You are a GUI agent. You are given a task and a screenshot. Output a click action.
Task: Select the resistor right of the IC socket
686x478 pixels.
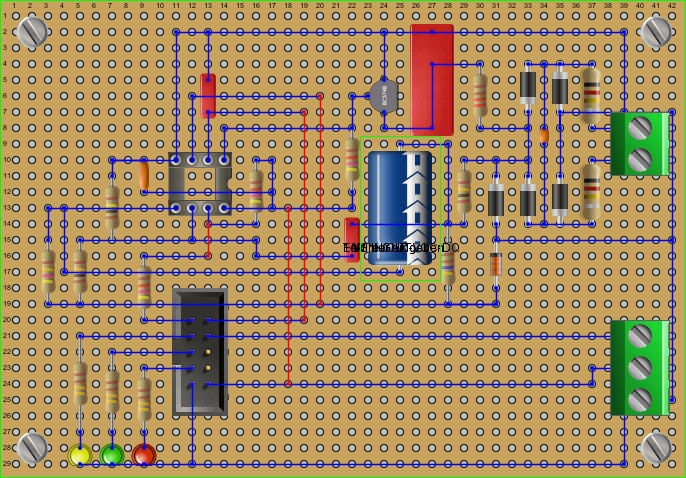(256, 190)
